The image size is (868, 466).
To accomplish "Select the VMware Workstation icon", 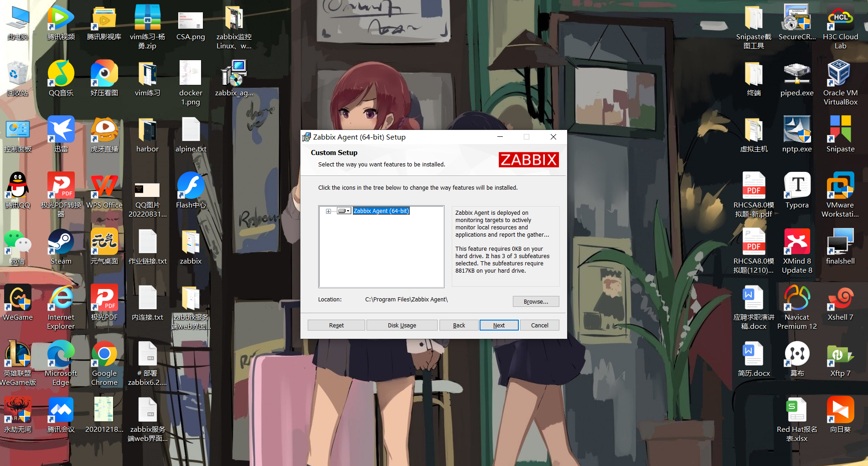I will click(840, 195).
